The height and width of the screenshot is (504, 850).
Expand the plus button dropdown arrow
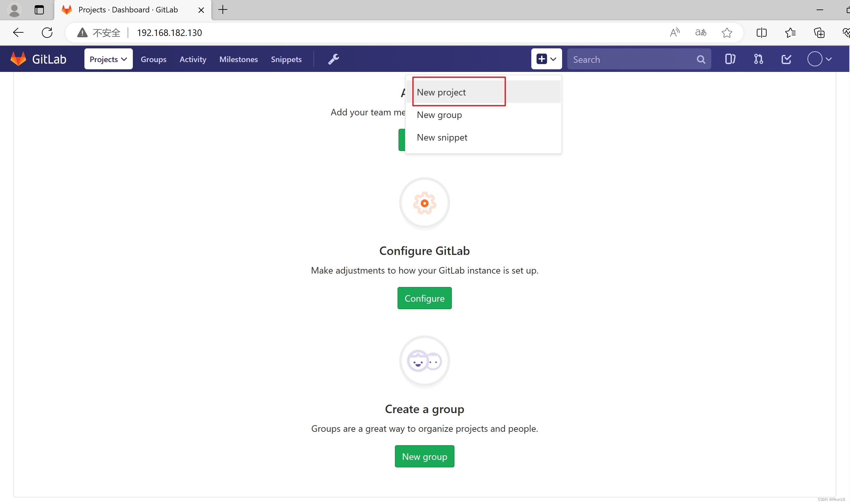(553, 59)
